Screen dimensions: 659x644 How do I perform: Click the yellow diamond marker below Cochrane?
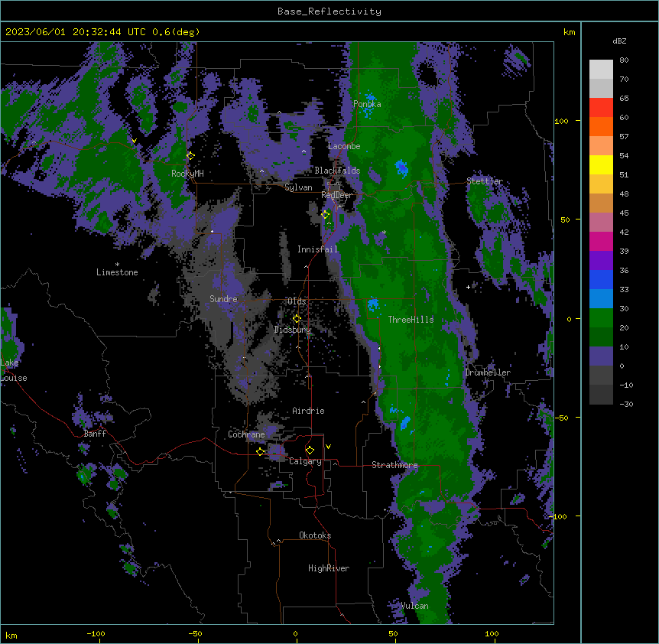click(260, 451)
